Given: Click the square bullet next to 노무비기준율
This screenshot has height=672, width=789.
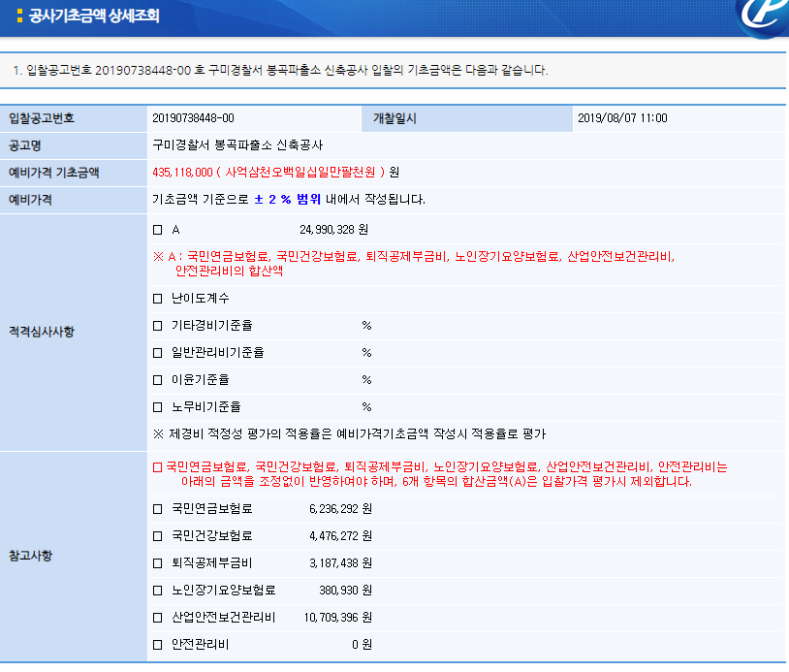Looking at the screenshot, I should (157, 407).
